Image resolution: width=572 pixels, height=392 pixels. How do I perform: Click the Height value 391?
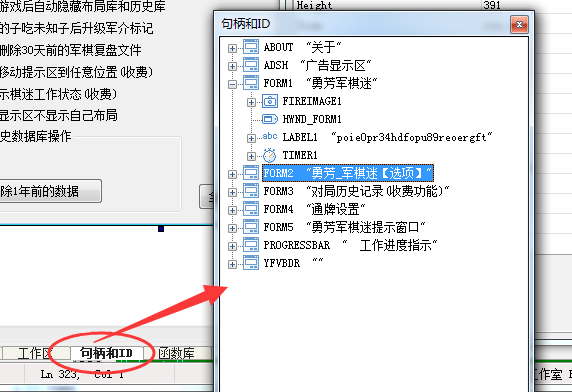491,5
